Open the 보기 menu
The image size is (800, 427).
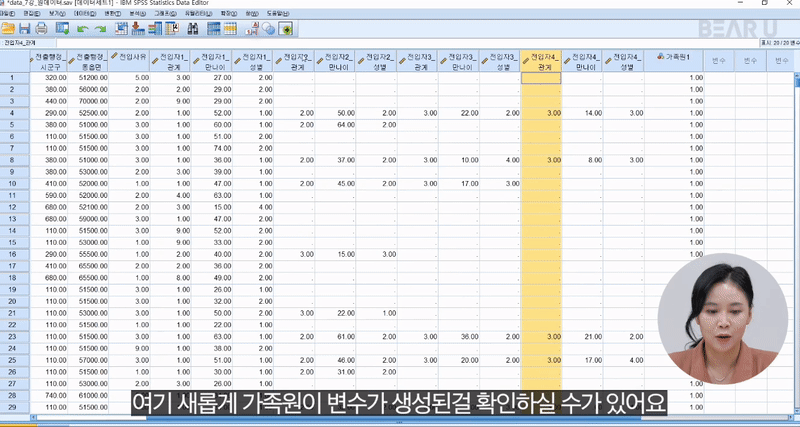(x=57, y=14)
